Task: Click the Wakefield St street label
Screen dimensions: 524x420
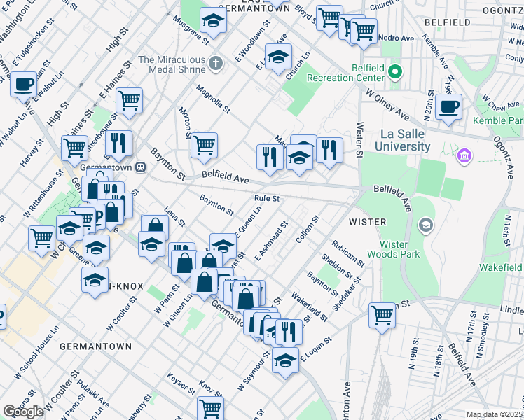Action: pos(310,307)
